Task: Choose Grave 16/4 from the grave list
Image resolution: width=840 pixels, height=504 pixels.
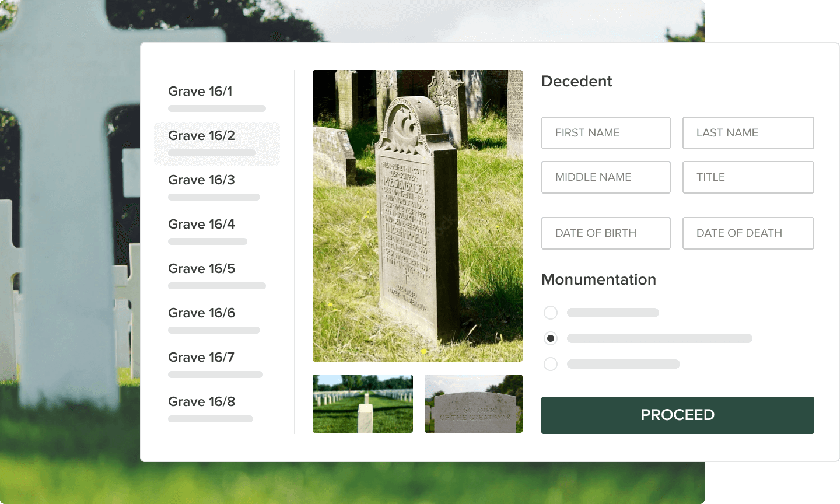Action: click(x=201, y=224)
